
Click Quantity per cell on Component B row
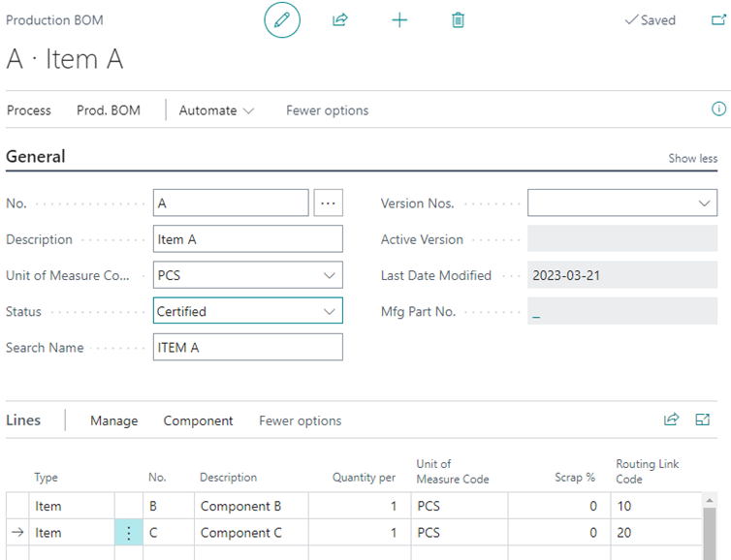pyautogui.click(x=360, y=506)
